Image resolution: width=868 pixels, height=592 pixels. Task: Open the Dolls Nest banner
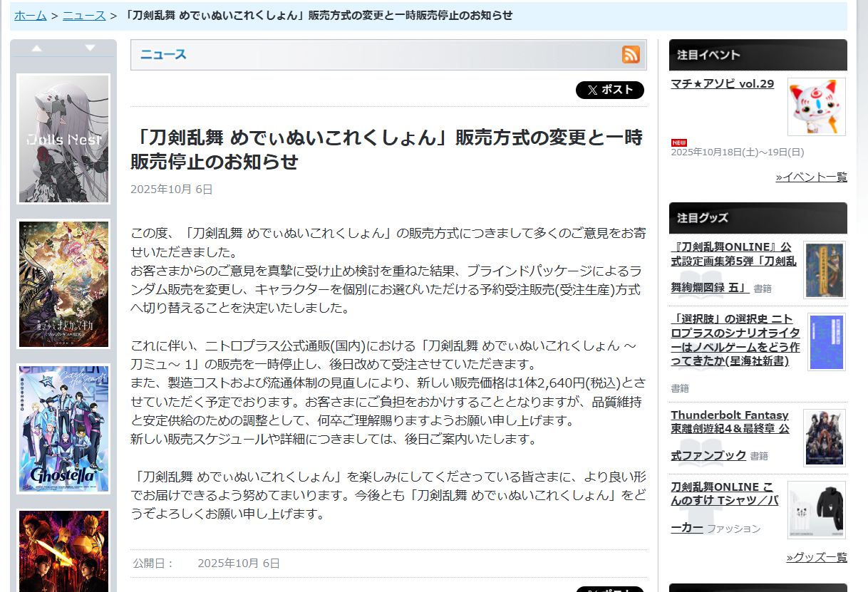click(63, 139)
